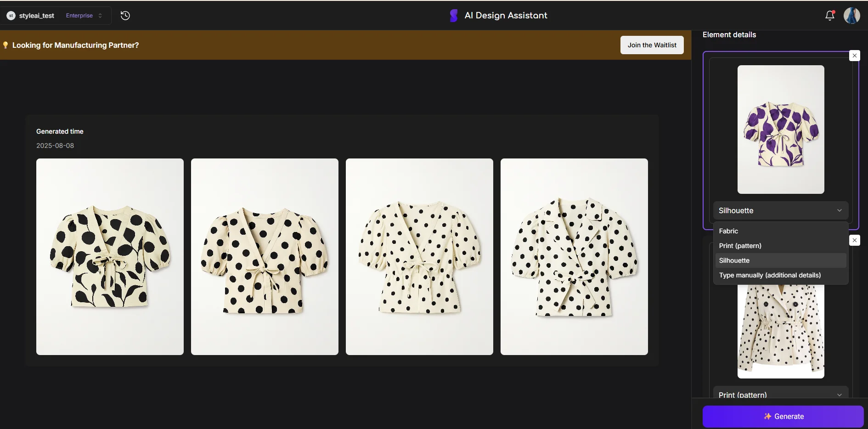868x429 pixels.
Task: Expand the Print (pattern) dropdown
Action: click(x=781, y=395)
